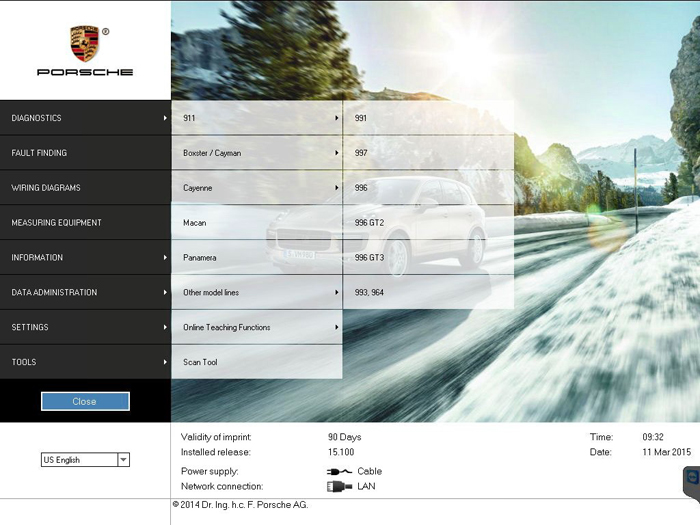The width and height of the screenshot is (700, 525).
Task: Open Other model lines
Action: 257,292
